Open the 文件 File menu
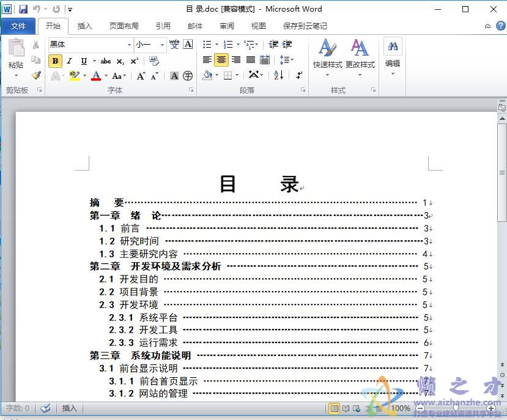Screen dimensions: 507x420 pyautogui.click(x=19, y=26)
